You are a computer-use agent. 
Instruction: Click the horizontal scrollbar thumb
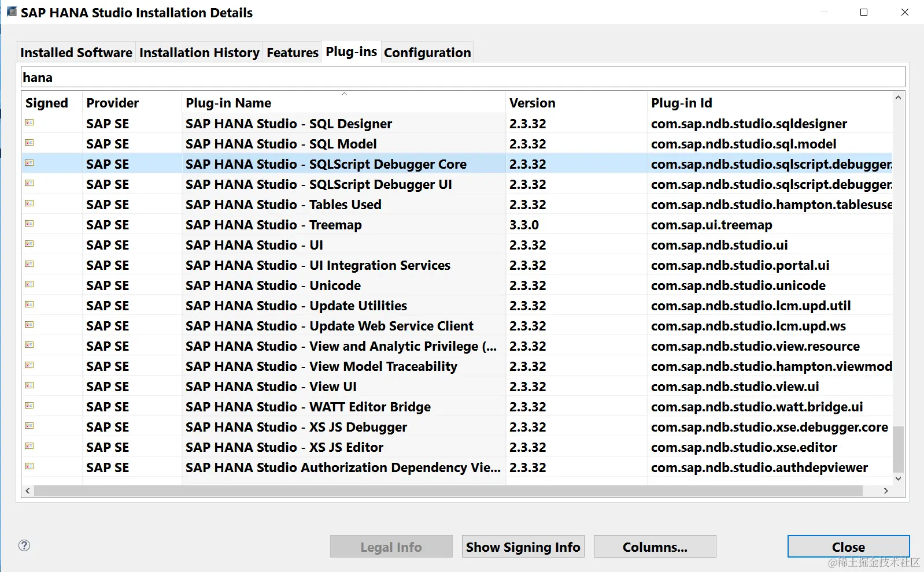[448, 491]
